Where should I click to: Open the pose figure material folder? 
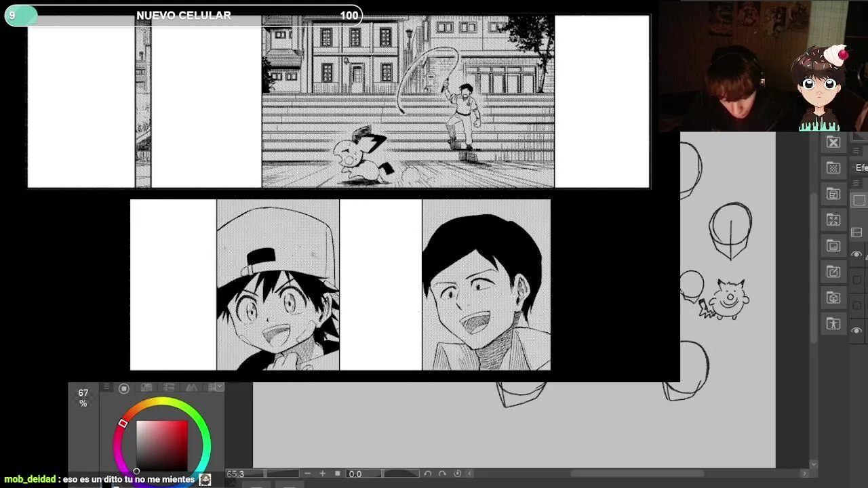tap(833, 323)
